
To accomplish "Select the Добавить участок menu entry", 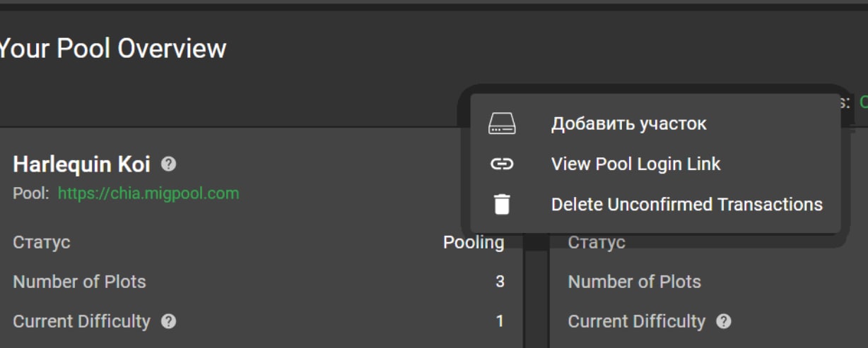I will (655, 124).
